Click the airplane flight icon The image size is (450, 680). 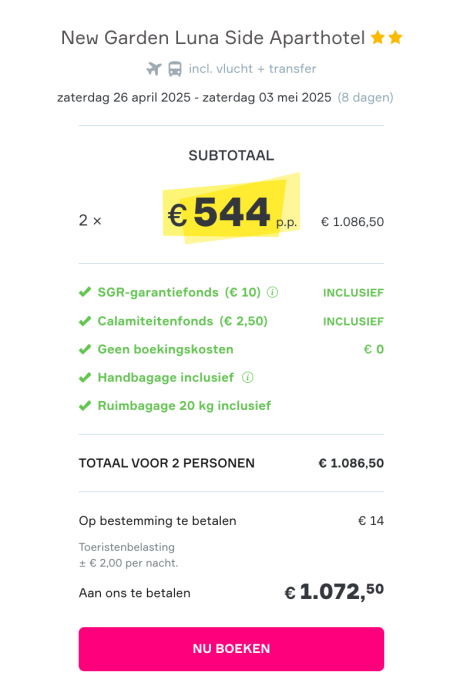153,69
